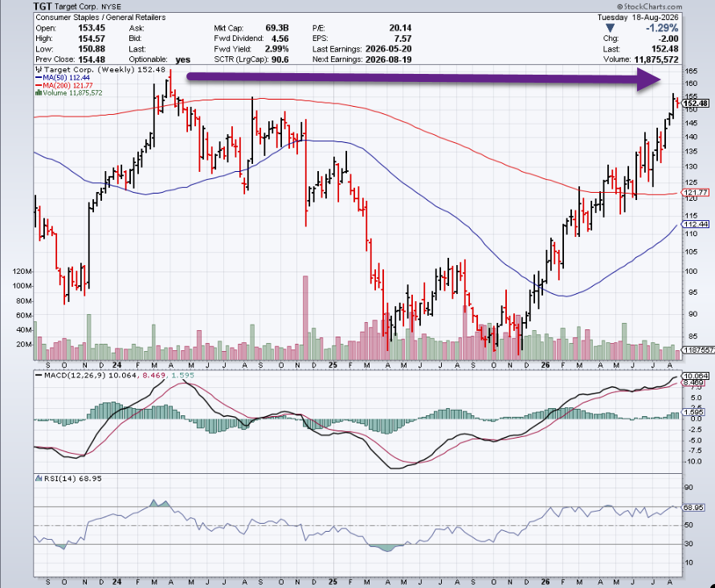Click the Chg value -2.00
This screenshot has height=588, width=715.
click(669, 39)
